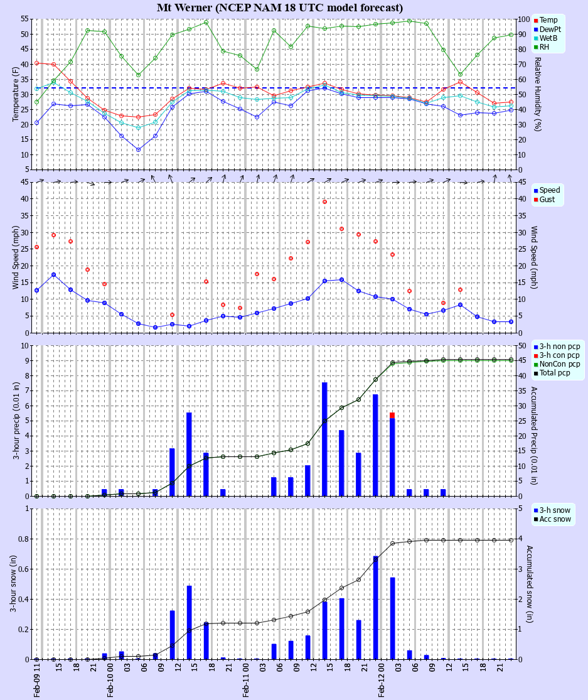Click the Feb-10 00 time axis label
588x700 pixels.
[x=110, y=681]
